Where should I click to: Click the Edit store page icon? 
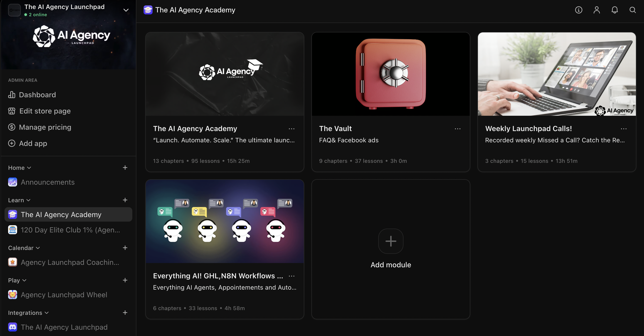[x=12, y=111]
